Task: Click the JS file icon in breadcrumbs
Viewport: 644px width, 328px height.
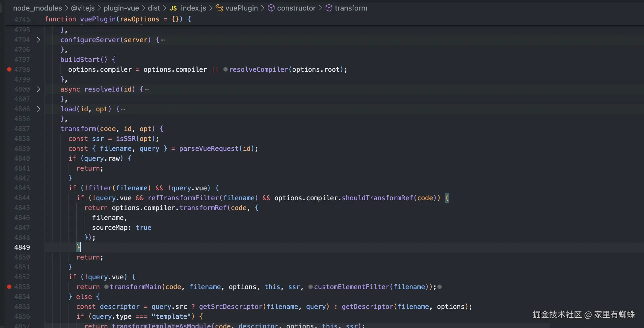Action: (x=174, y=8)
